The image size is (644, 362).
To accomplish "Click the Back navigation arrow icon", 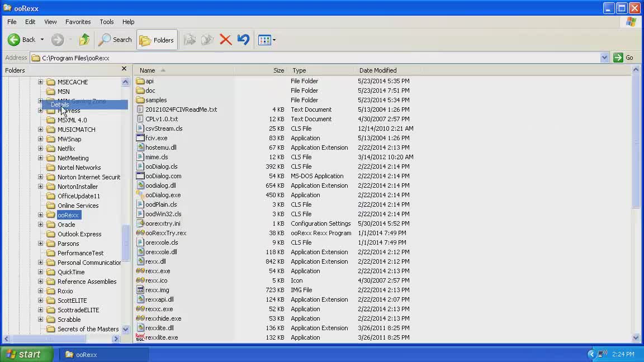I will click(13, 40).
